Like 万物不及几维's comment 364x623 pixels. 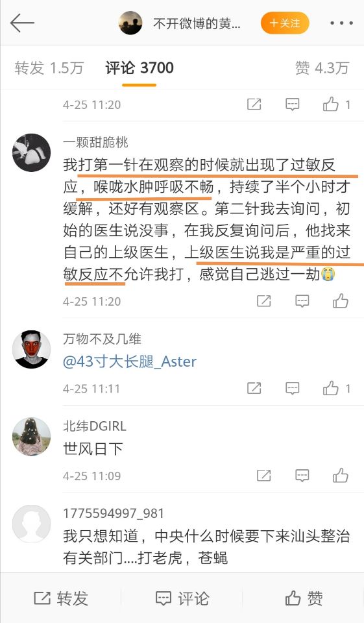point(336,388)
